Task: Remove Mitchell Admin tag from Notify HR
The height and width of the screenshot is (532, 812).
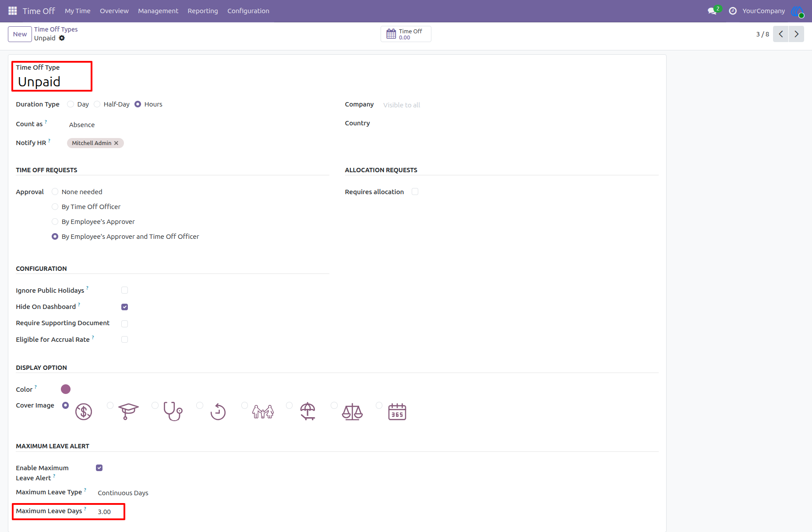Action: 116,143
